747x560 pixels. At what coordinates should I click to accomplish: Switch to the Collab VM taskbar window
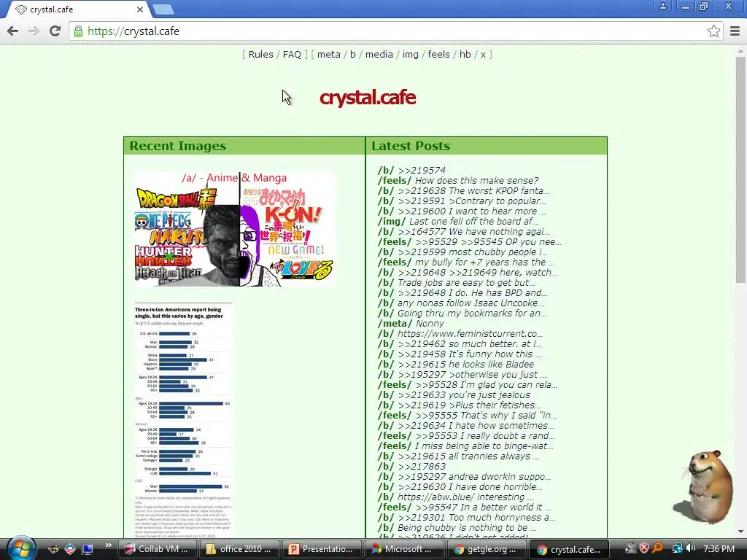[157, 549]
